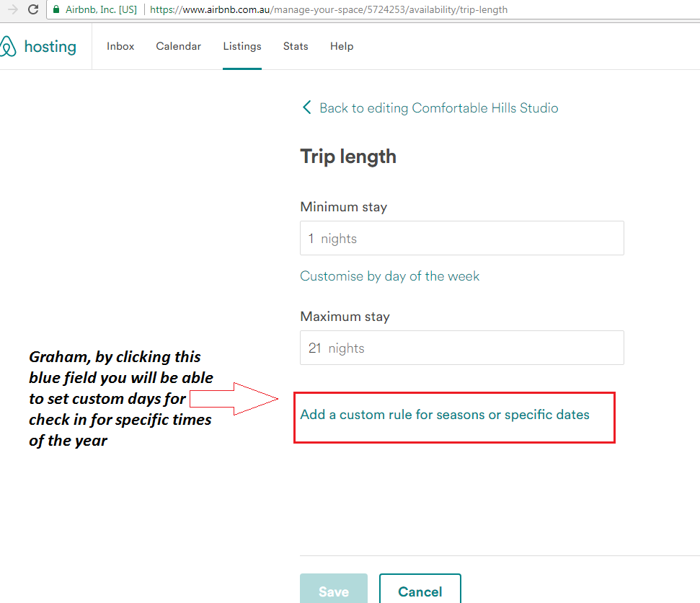Open the Inbox menu item

pos(120,46)
